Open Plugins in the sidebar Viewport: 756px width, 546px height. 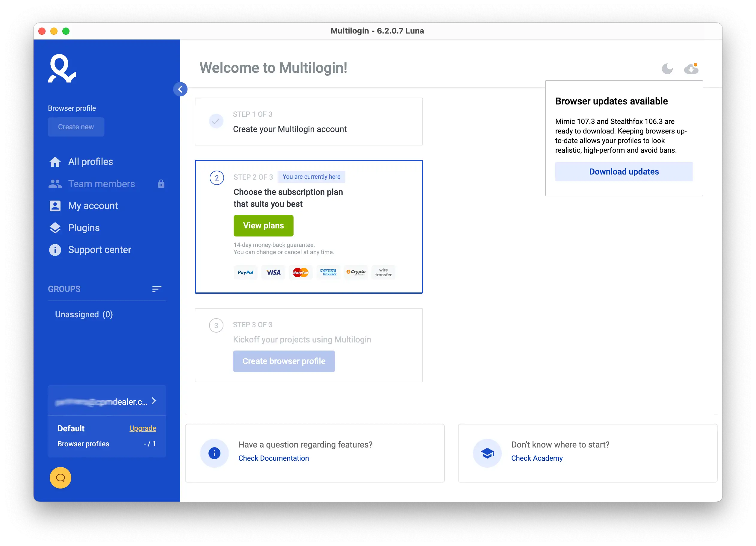(84, 228)
